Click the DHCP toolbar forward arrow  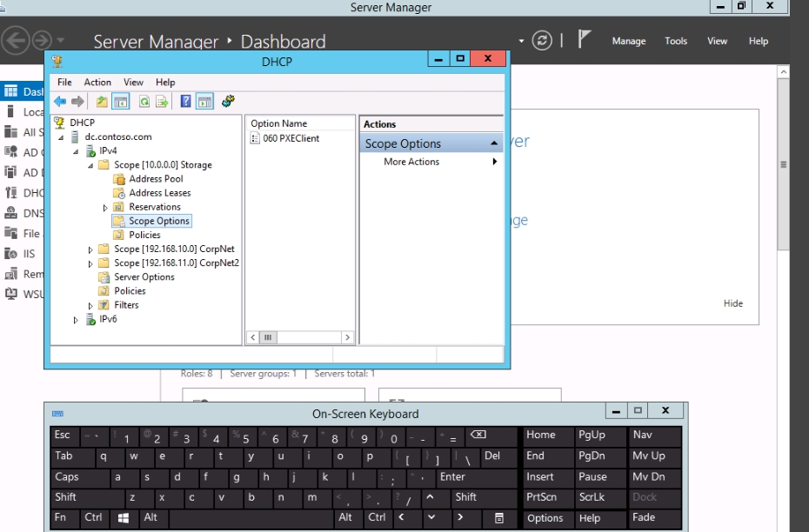click(x=77, y=102)
